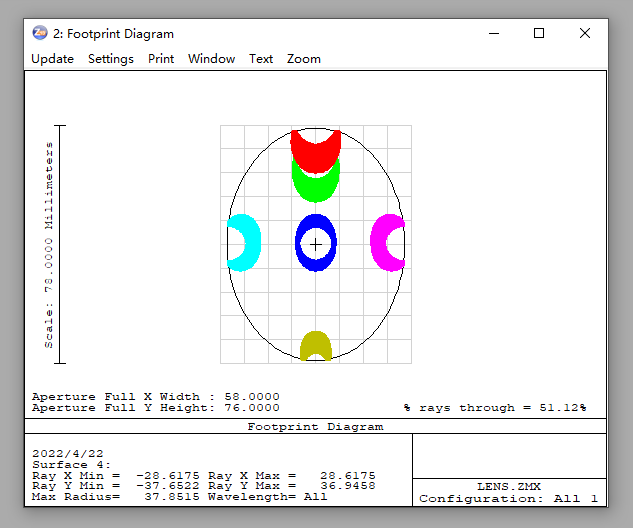Click the Zemax app icon in title bar
The image size is (633, 528).
pyautogui.click(x=40, y=33)
